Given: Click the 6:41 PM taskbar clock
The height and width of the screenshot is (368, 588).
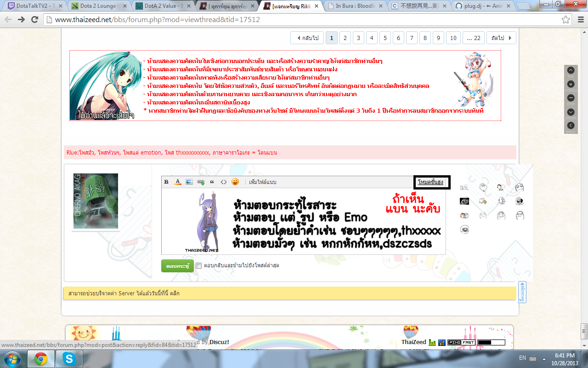Looking at the screenshot, I should (x=565, y=355).
